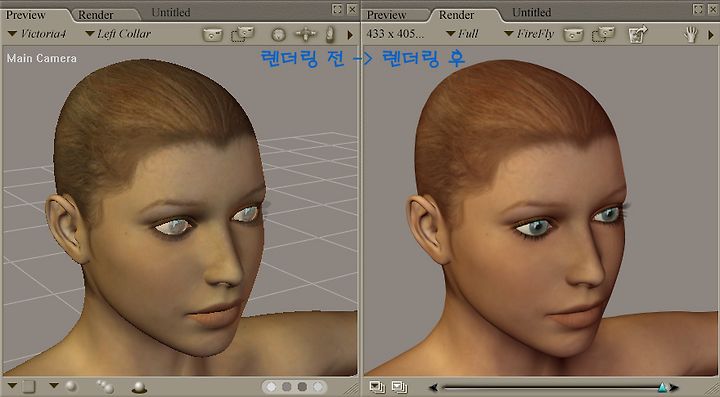Select the first dot in the Preview dot group
This screenshot has width=720, height=397.
point(271,387)
